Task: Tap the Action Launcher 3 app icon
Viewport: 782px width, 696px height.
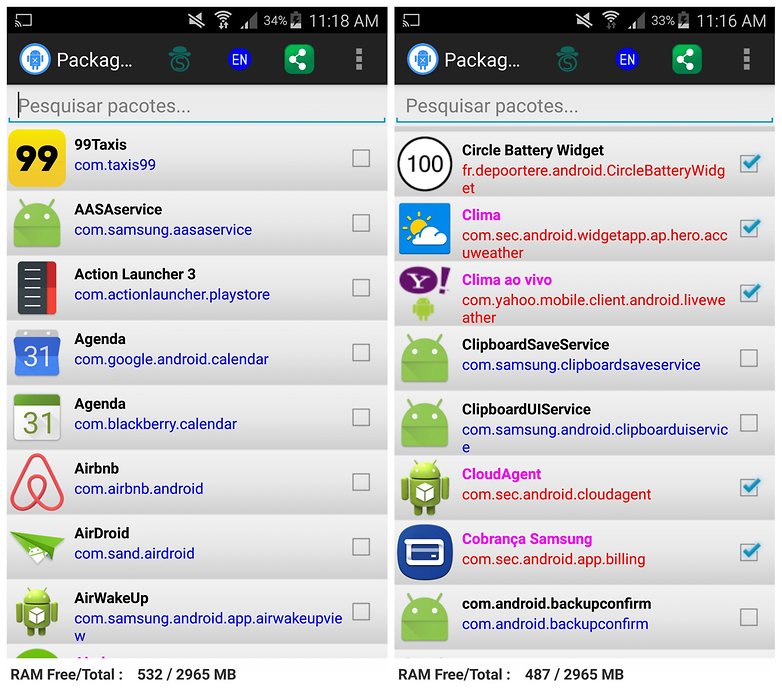Action: point(37,288)
